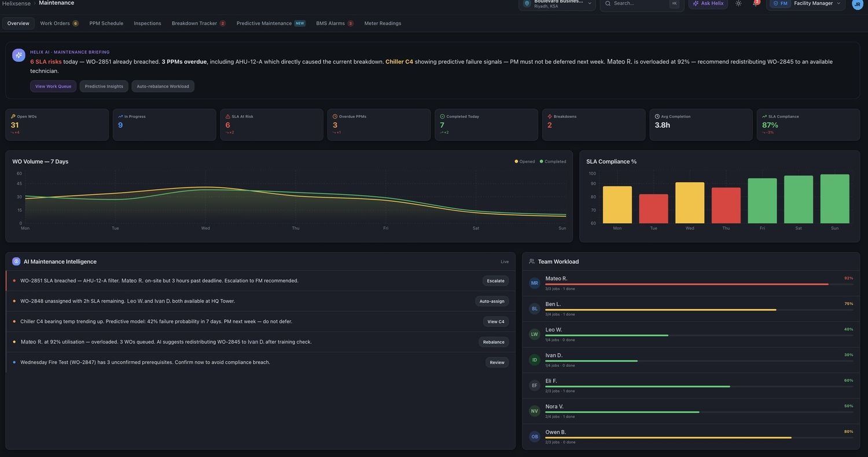
Task: Click Mateo R.'s 92% workload bar
Action: [699, 284]
